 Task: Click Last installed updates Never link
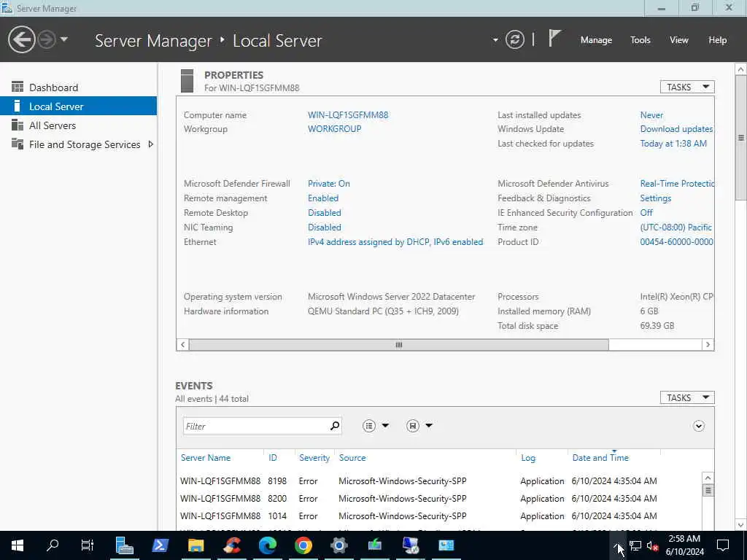[x=651, y=114]
